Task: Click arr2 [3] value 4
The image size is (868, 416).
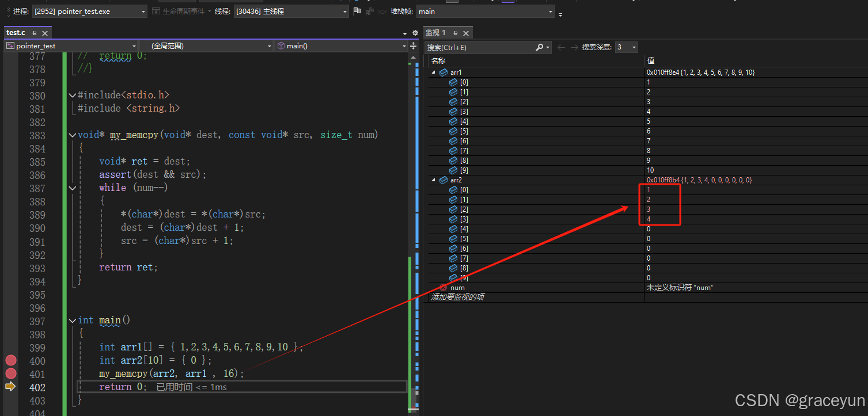Action: coord(649,219)
